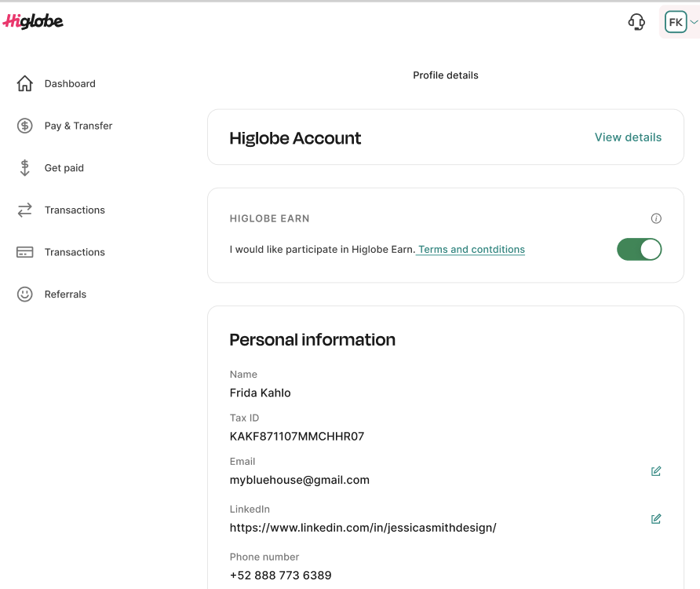
Task: Open the headset support icon
Action: (636, 22)
